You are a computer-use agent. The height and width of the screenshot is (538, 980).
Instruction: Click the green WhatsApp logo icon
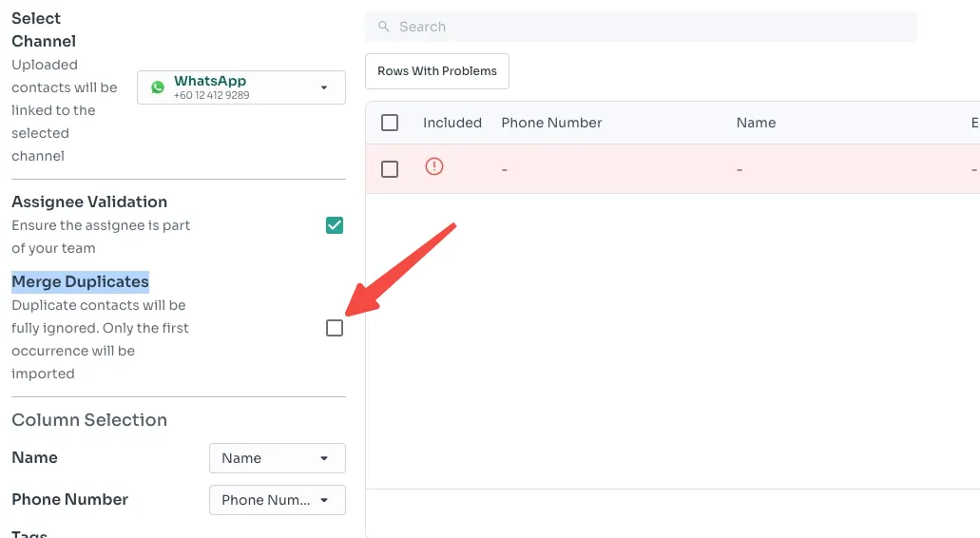pyautogui.click(x=158, y=87)
